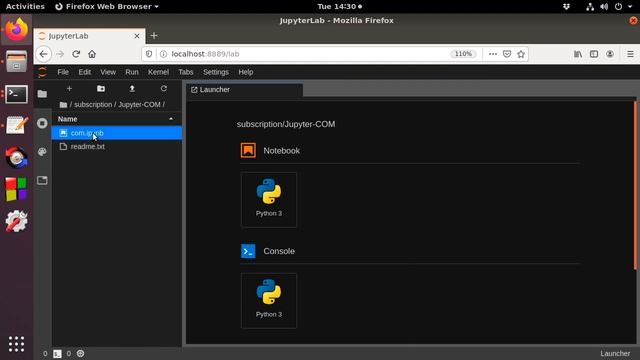Screen dimensions: 640x360
Task: Toggle Firefox sidebars view
Action: click(x=594, y=54)
